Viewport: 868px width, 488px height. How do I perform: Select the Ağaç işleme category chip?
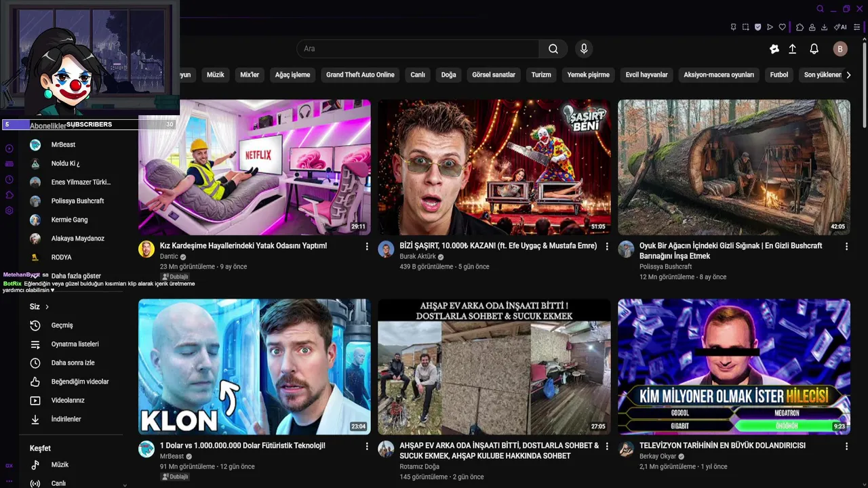pyautogui.click(x=292, y=75)
